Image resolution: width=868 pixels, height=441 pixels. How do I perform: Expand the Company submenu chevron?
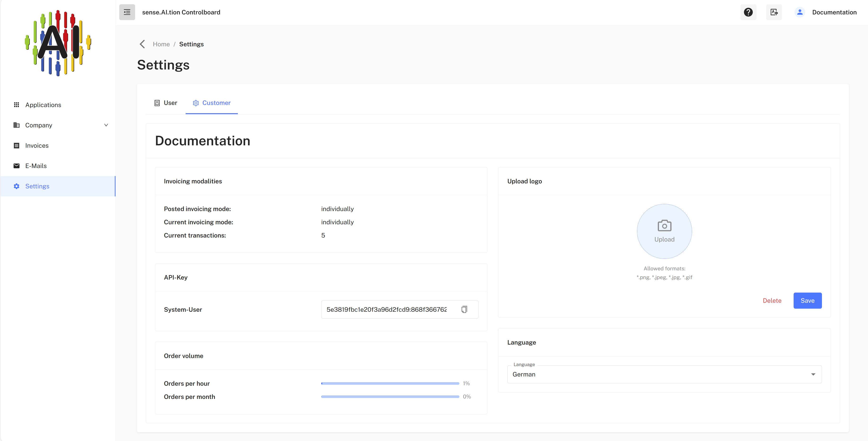pos(106,125)
